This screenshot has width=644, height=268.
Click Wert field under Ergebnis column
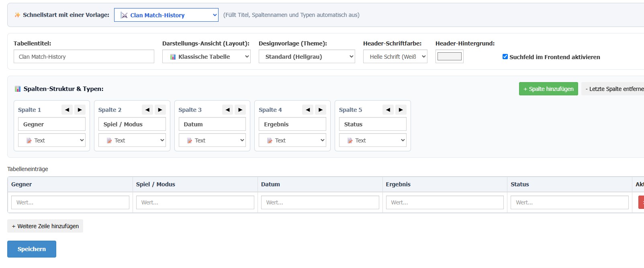(x=445, y=202)
